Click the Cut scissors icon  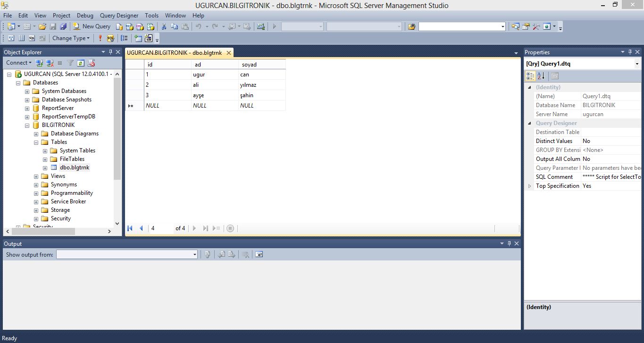(x=164, y=26)
